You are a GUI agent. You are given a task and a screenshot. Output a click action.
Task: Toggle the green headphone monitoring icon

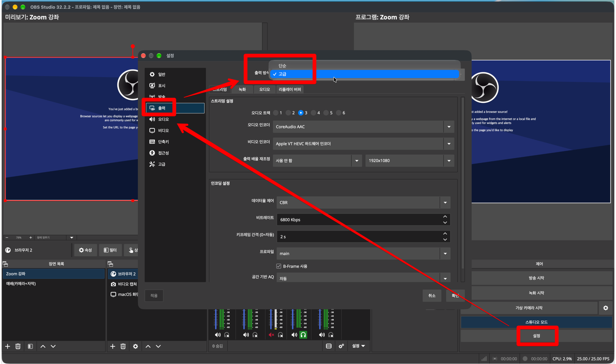click(303, 335)
